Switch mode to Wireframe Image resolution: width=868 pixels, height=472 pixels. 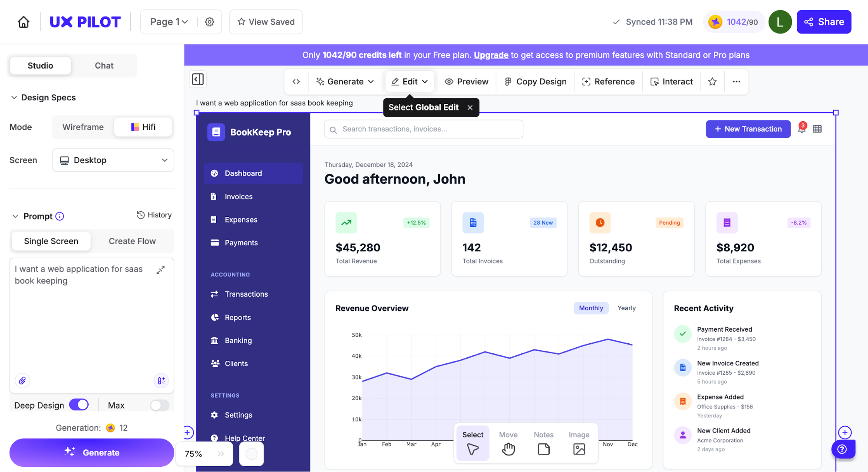click(x=83, y=127)
